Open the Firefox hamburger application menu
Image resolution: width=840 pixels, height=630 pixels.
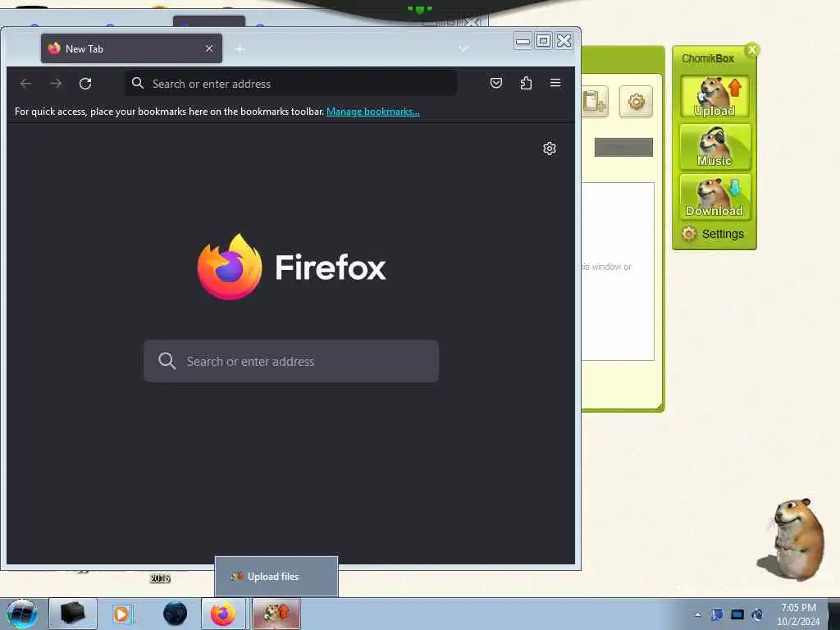pyautogui.click(x=555, y=83)
